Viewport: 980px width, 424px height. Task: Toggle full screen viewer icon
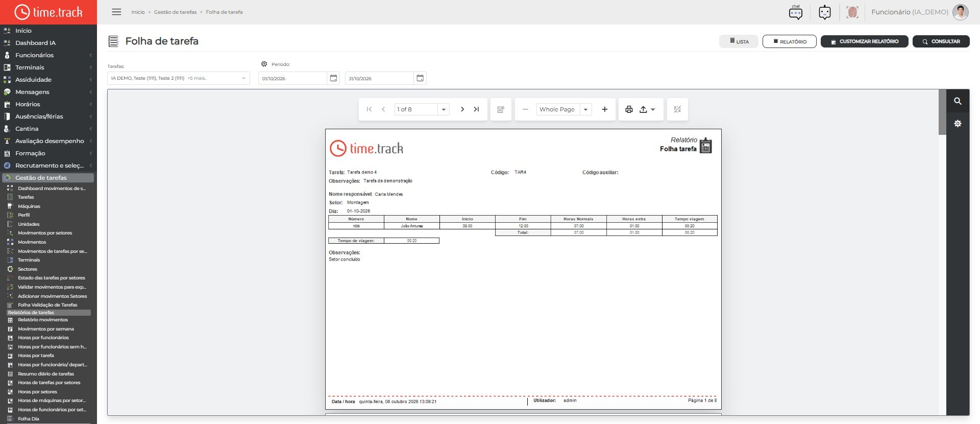(677, 109)
